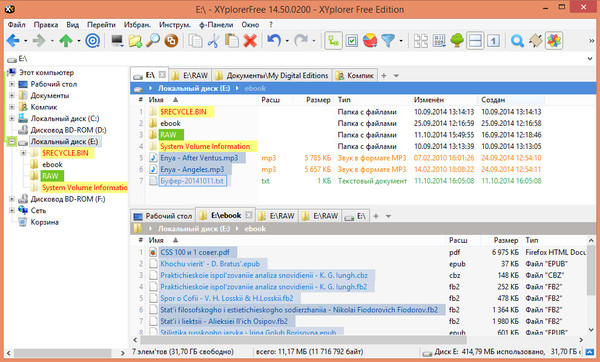600x362 pixels.
Task: Select Enya - After Ventus.mp3 file
Action: tap(199, 158)
